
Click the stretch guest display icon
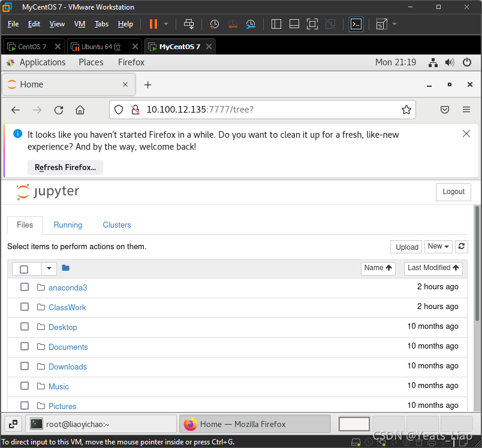click(x=381, y=24)
